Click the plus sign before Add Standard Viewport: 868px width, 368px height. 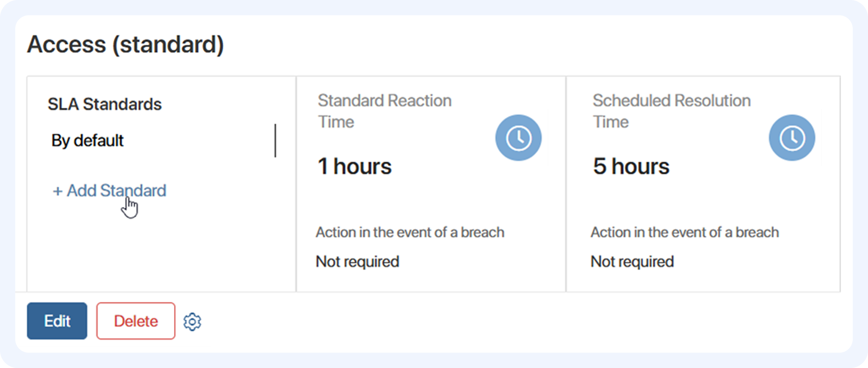57,191
